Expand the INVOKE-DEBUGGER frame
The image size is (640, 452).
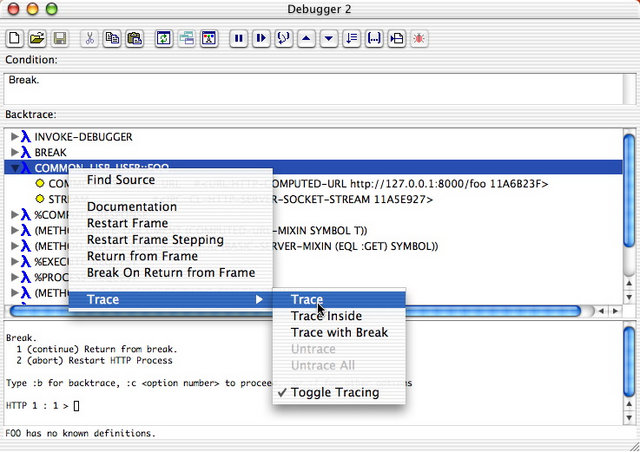pos(15,136)
